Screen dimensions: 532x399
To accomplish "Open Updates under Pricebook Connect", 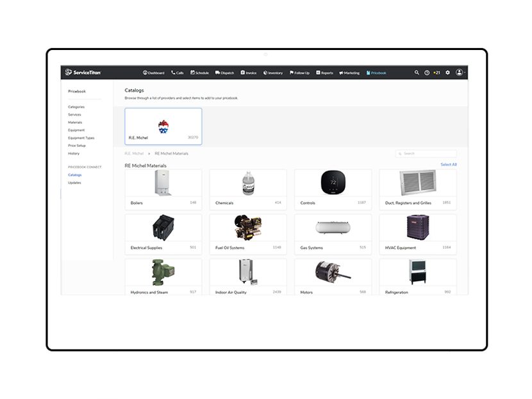I will (x=74, y=183).
